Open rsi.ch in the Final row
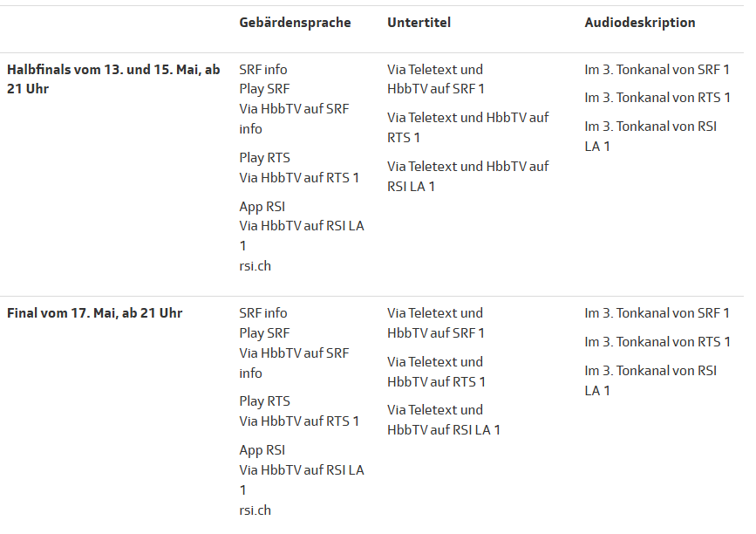The width and height of the screenshot is (756, 534). [255, 510]
